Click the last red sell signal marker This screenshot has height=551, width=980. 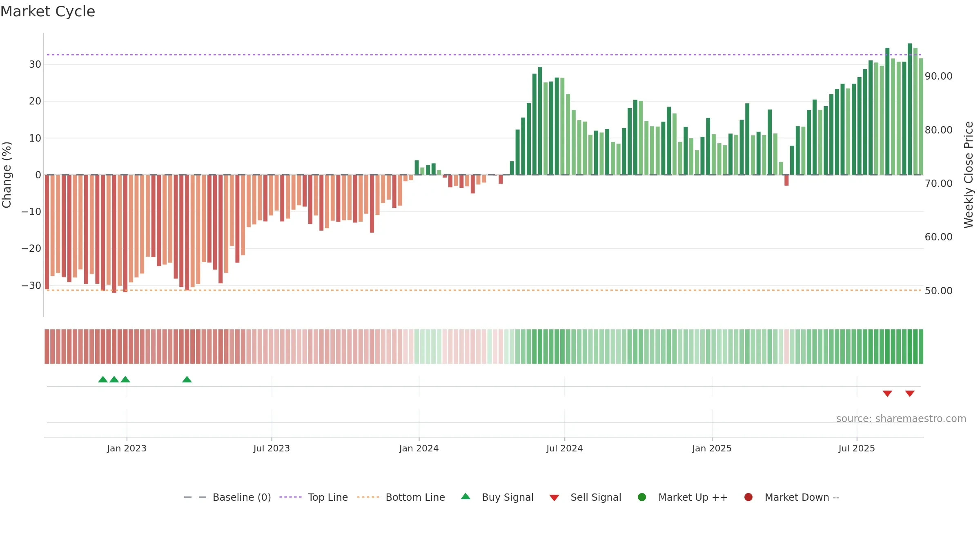coord(910,393)
